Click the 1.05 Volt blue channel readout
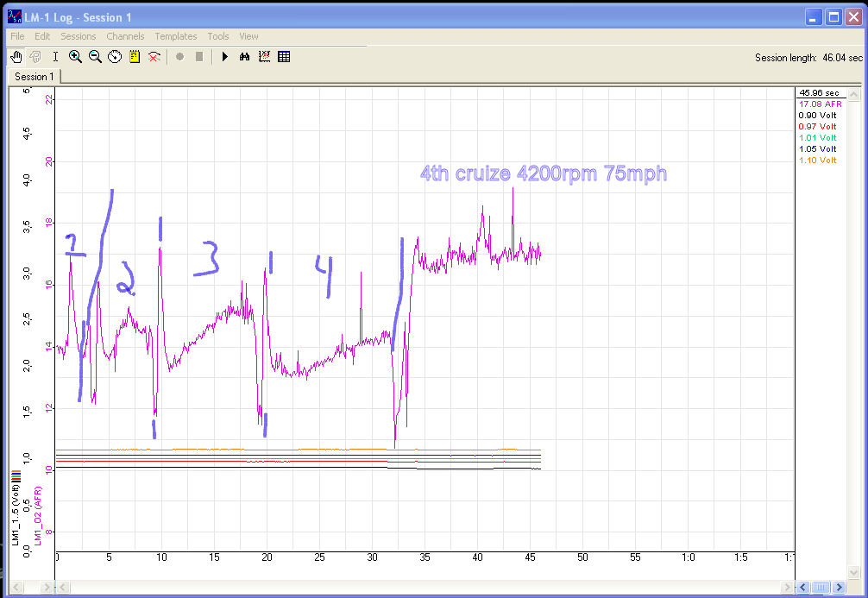The width and height of the screenshot is (868, 598). 817,149
